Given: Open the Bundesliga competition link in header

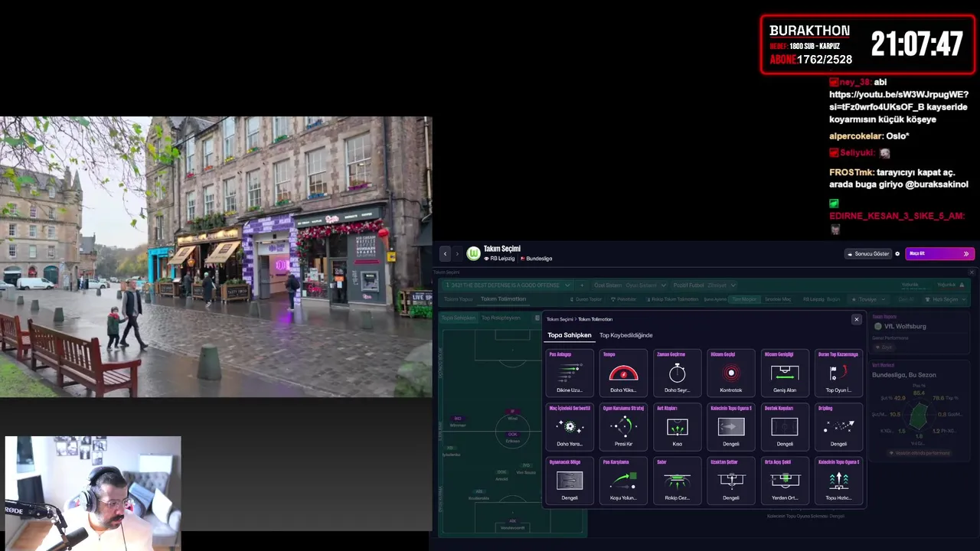Looking at the screenshot, I should point(537,259).
